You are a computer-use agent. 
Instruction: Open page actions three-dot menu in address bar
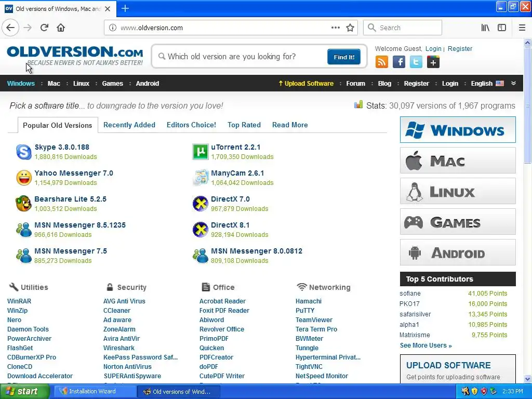pyautogui.click(x=335, y=28)
